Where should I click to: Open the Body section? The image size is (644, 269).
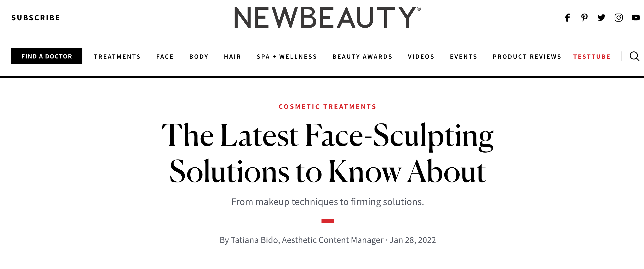click(x=199, y=56)
